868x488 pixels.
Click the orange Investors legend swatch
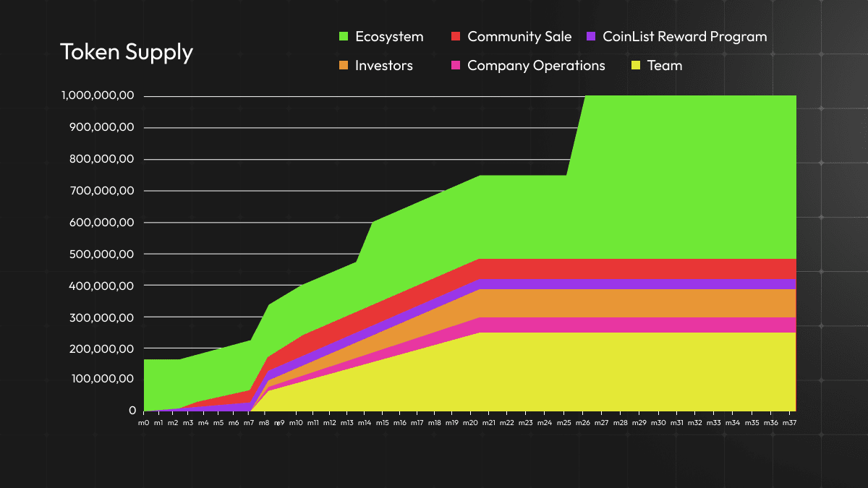click(344, 66)
